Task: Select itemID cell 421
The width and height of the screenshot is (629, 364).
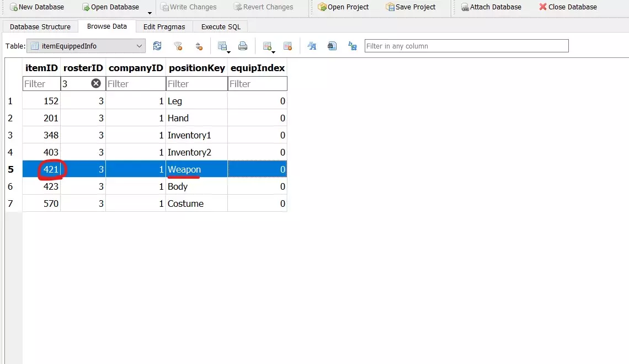Action: click(41, 169)
